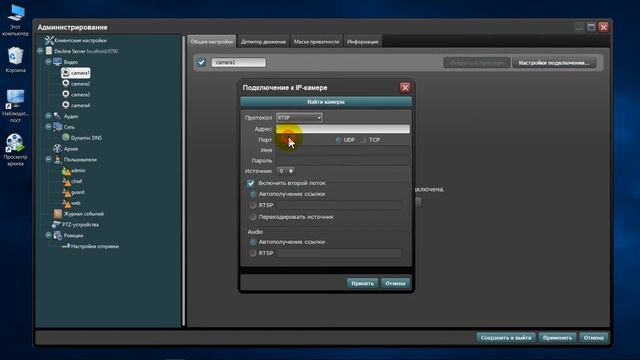The height and width of the screenshot is (360, 640).
Task: Click the Пользователи users icon
Action: [x=58, y=159]
